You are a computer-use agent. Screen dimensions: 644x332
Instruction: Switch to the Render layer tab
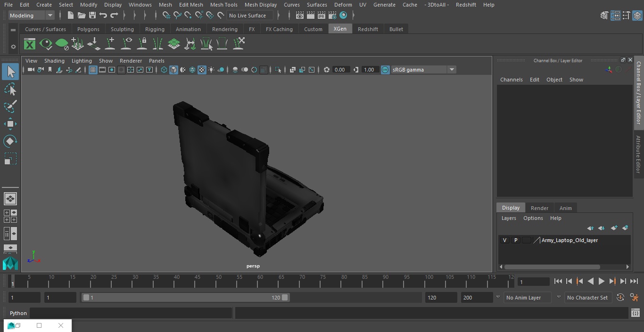(539, 208)
